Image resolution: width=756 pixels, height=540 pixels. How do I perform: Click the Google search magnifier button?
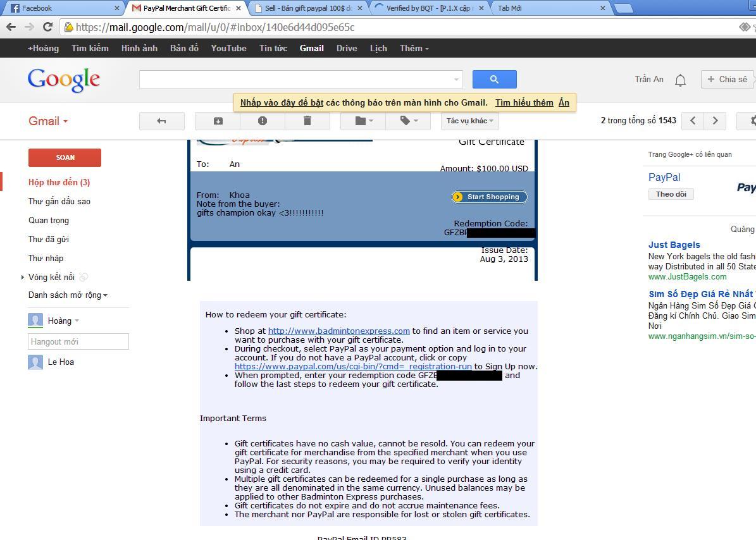(x=494, y=80)
